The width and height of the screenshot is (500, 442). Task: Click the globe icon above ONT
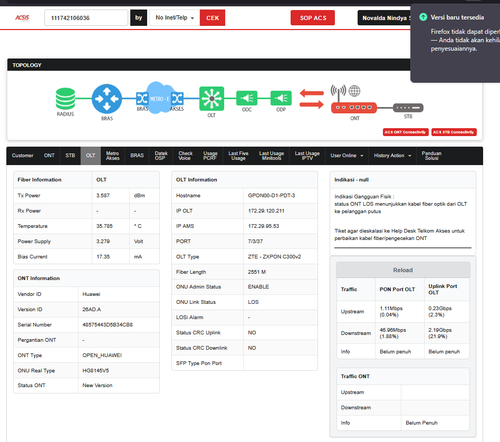pyautogui.click(x=354, y=90)
